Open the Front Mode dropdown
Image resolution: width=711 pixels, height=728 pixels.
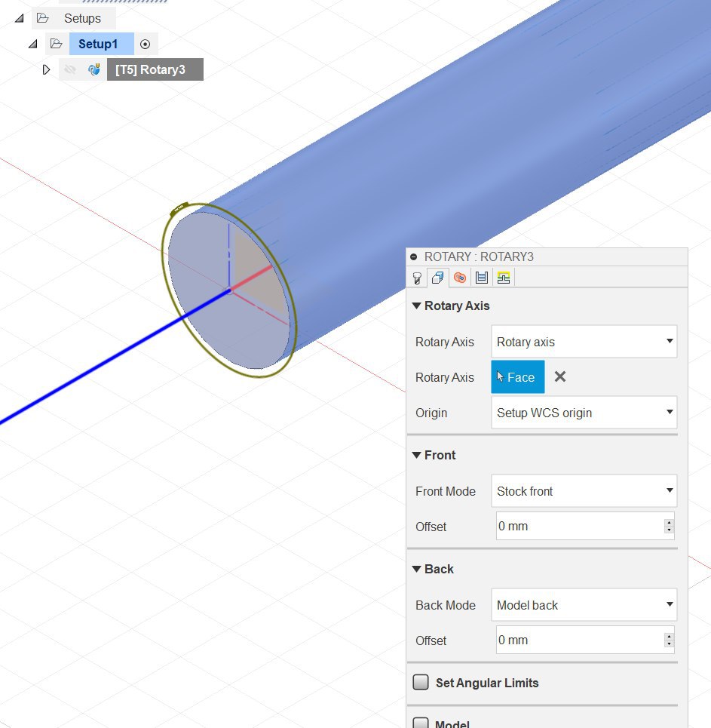click(584, 491)
